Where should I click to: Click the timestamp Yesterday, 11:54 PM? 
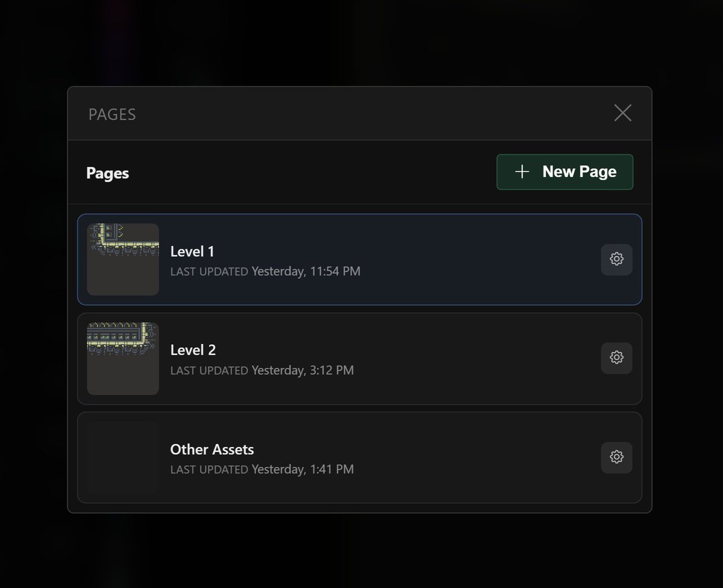tap(306, 271)
